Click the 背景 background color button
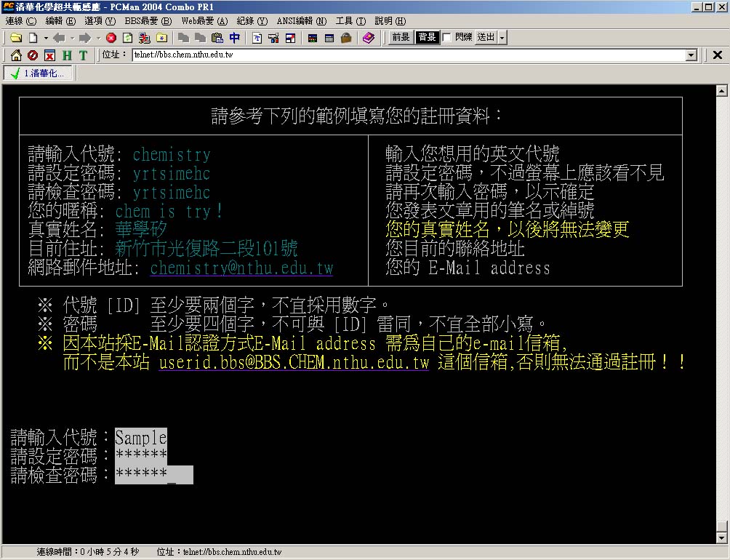 pos(427,38)
